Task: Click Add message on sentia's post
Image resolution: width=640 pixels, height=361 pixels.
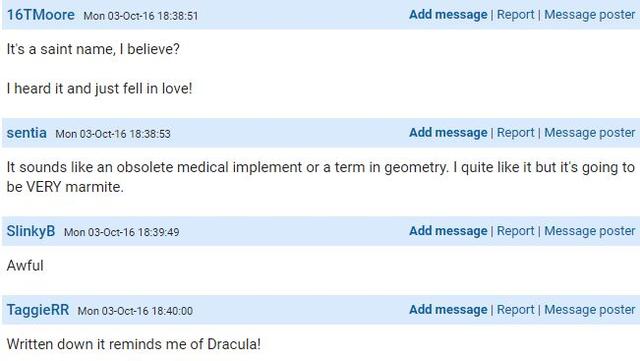Action: (x=448, y=133)
